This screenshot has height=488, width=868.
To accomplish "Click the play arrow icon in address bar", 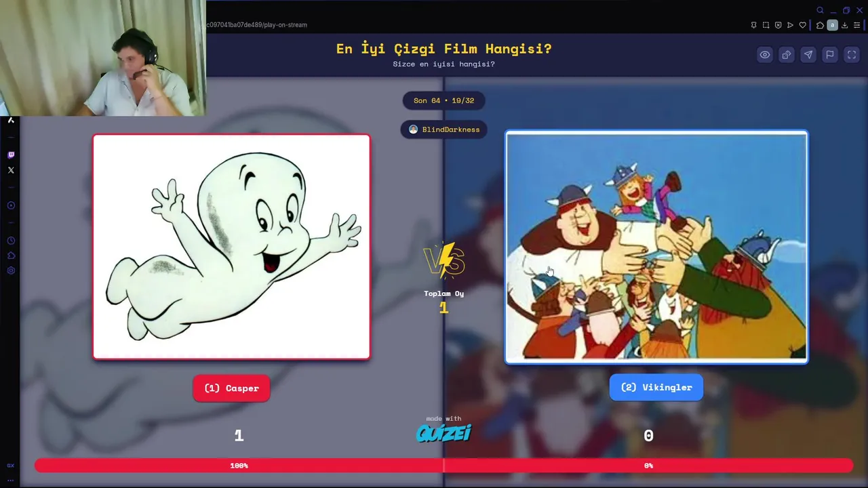I will [790, 25].
